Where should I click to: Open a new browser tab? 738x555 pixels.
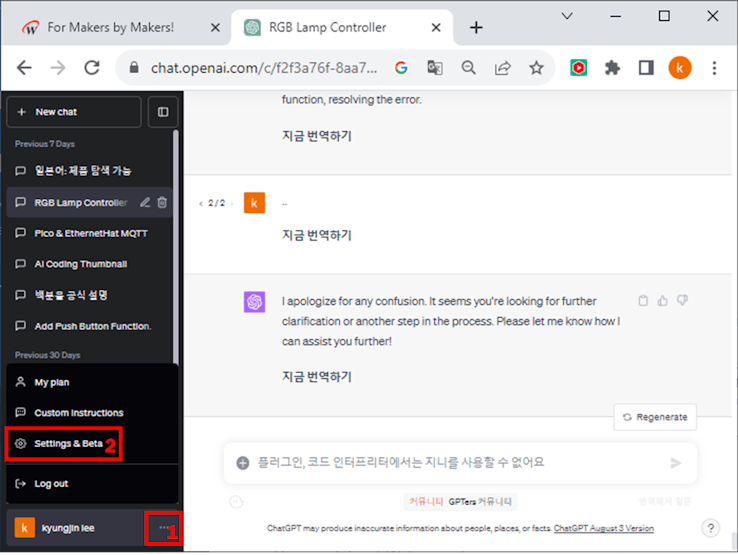(476, 27)
